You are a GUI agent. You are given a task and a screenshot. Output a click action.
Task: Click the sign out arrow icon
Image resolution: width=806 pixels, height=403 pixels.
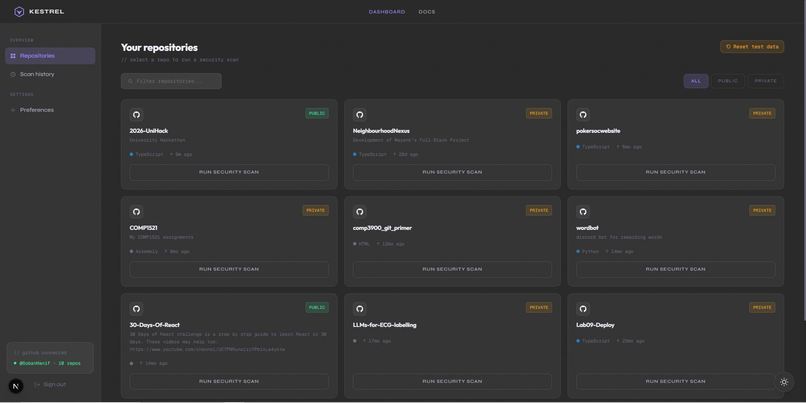coord(37,384)
